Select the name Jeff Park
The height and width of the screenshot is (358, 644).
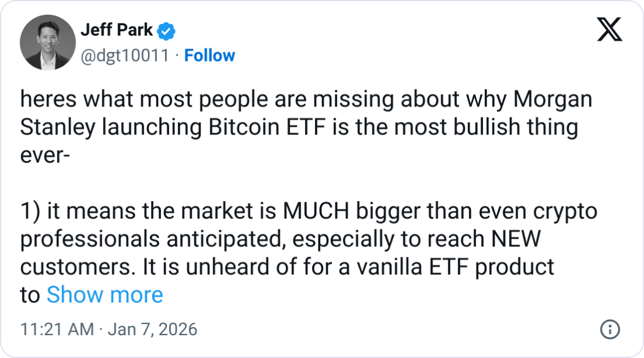click(116, 30)
